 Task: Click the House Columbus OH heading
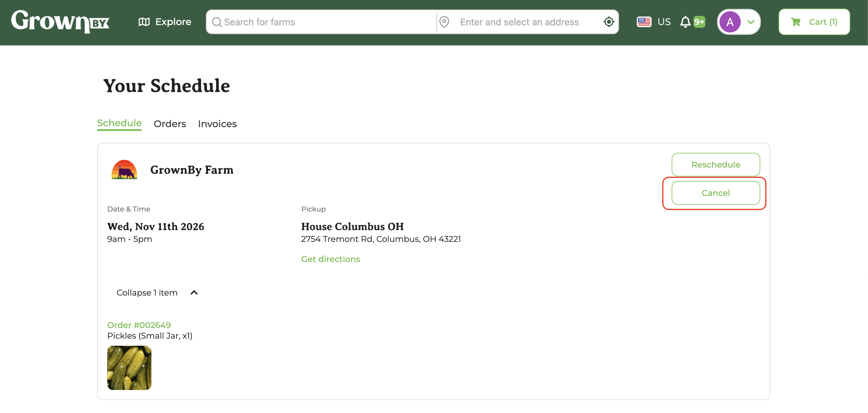click(x=352, y=227)
